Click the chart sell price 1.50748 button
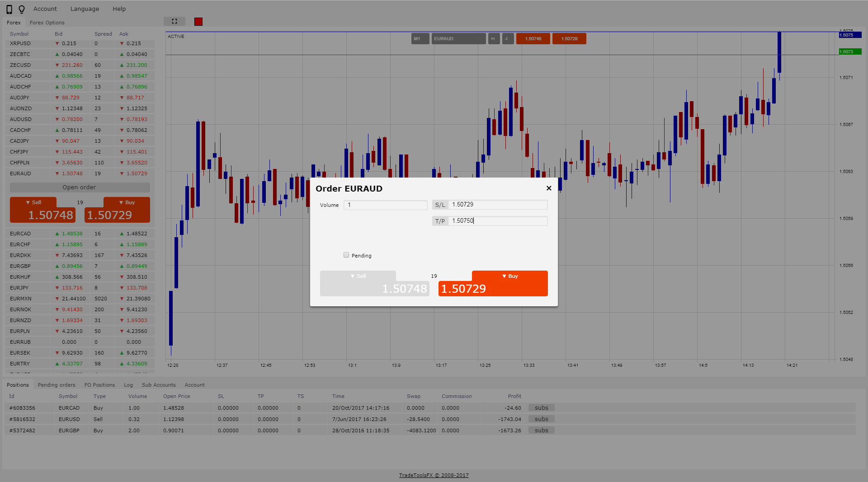 click(x=533, y=38)
